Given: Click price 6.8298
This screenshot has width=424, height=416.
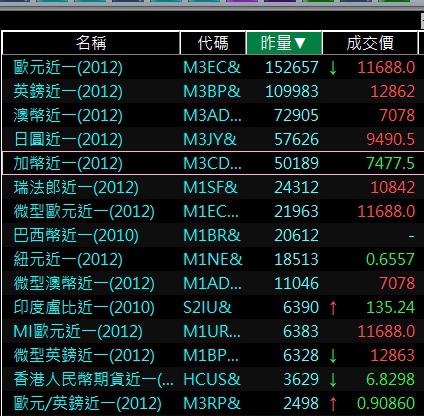Looking at the screenshot, I should 390,380.
